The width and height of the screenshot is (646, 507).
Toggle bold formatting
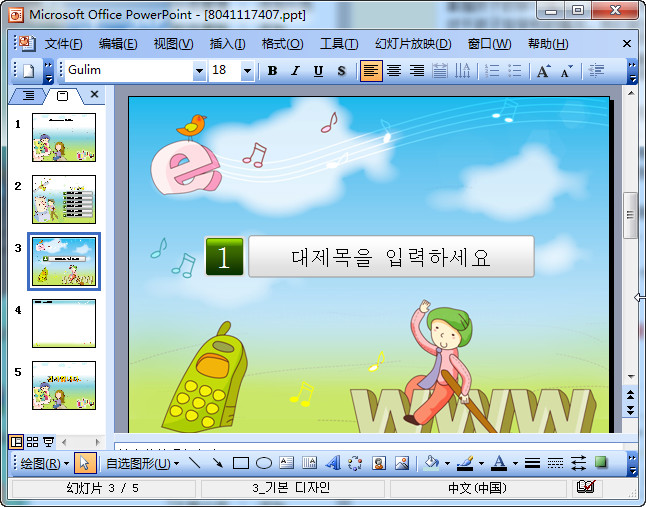272,71
